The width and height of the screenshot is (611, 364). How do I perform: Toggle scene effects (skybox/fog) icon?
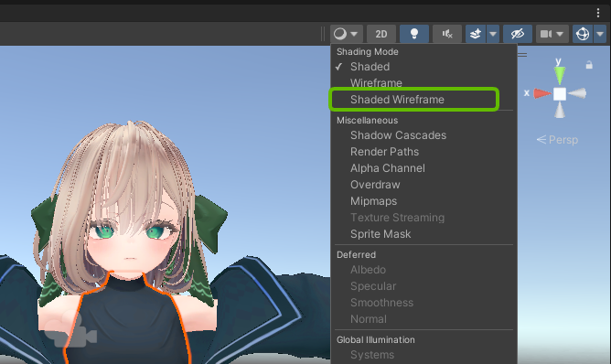[x=476, y=34]
